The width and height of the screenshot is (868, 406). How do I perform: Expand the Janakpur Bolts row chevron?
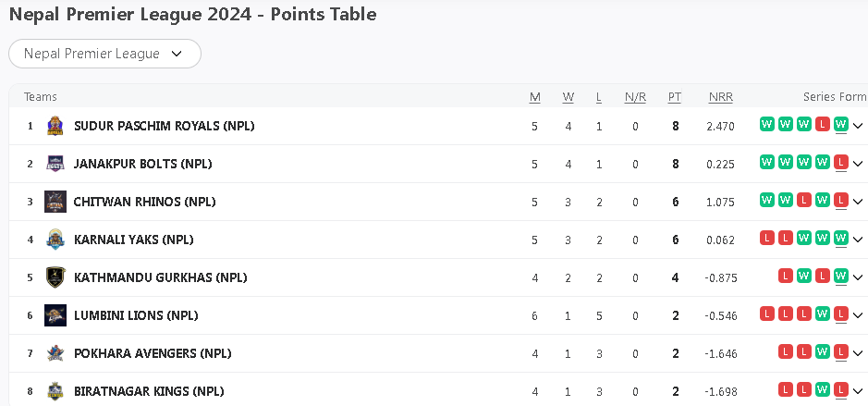click(858, 164)
